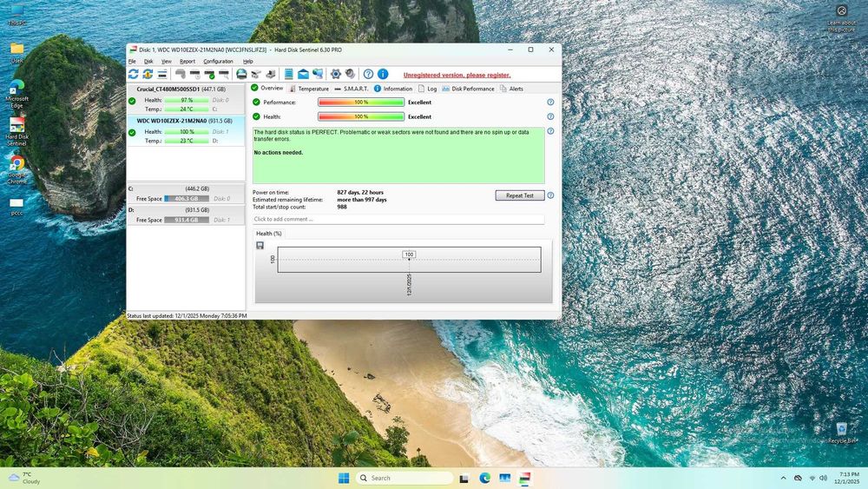Viewport: 868px width, 489px height.
Task: Open the File menu
Action: tap(132, 62)
